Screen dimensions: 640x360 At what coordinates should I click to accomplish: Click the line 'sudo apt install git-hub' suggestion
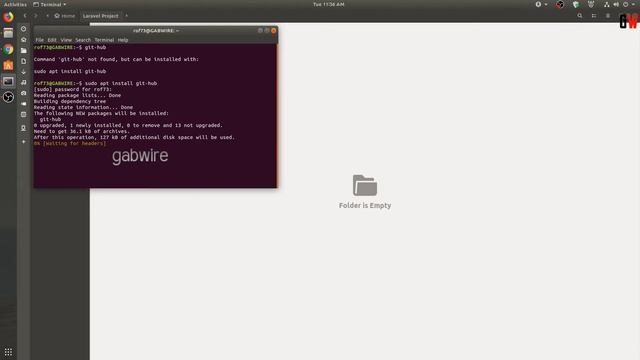pos(70,71)
